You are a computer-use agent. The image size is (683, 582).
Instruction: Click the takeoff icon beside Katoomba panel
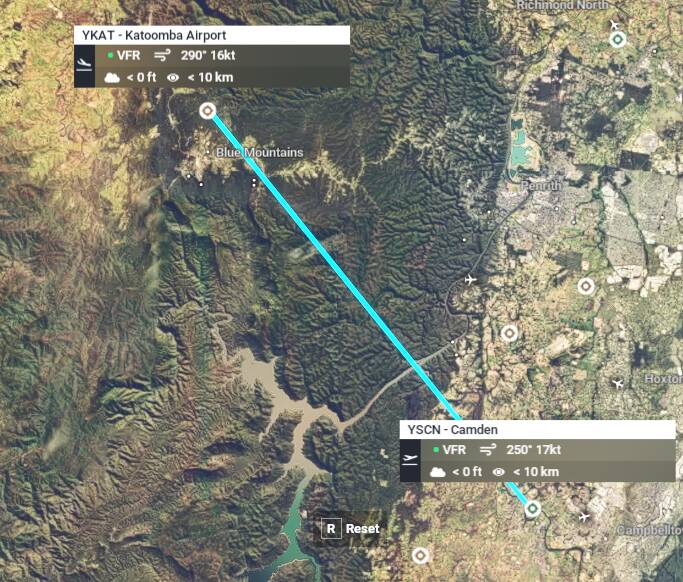[x=85, y=65]
